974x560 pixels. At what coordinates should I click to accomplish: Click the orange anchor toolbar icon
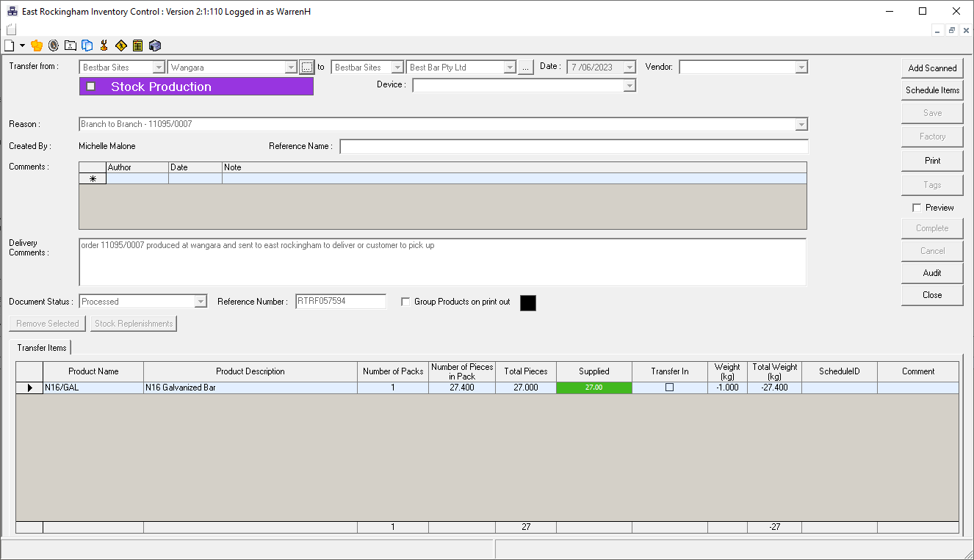click(x=104, y=45)
